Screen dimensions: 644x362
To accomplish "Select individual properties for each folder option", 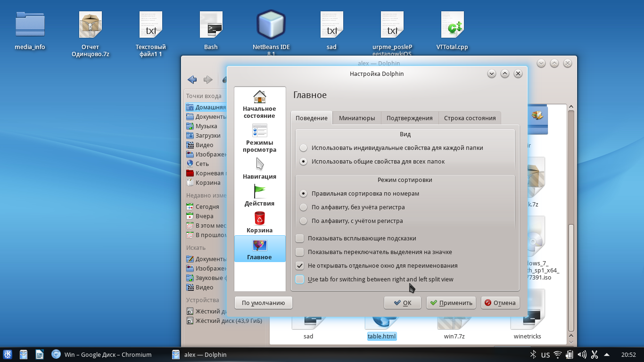I will tap(304, 148).
